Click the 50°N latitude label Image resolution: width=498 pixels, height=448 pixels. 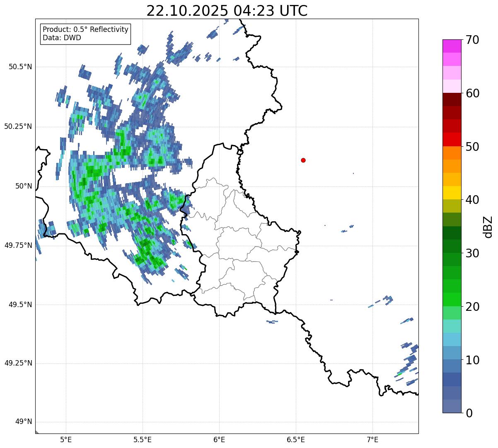click(24, 186)
